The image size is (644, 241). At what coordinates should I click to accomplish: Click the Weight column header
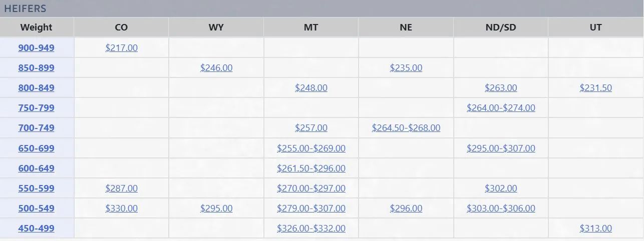pos(36,27)
